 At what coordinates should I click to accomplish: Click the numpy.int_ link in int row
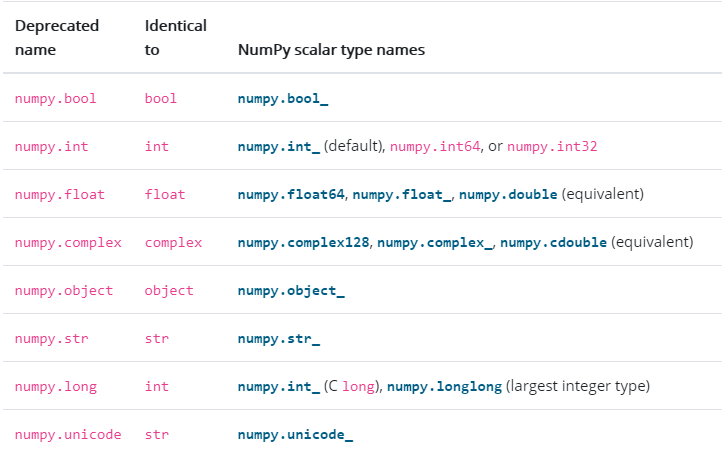[279, 147]
